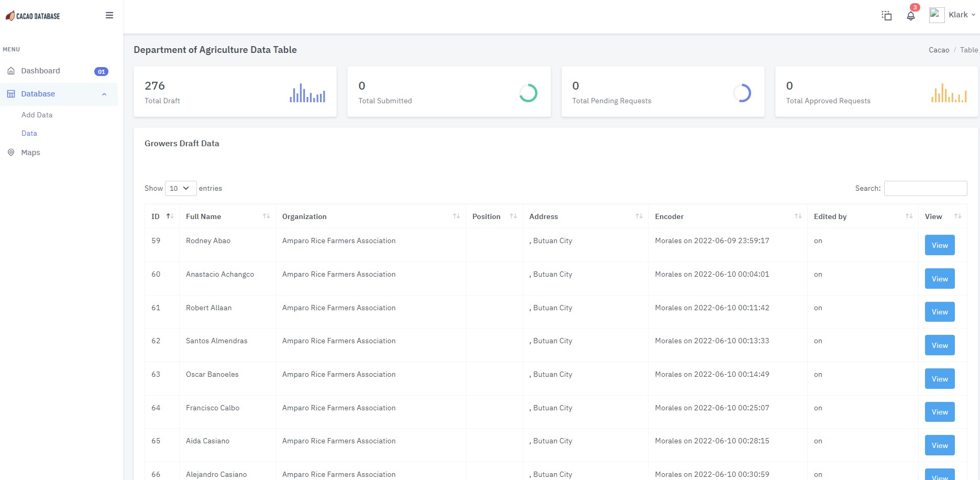980x480 pixels.
Task: Click the Maps location pin icon
Action: tap(11, 152)
